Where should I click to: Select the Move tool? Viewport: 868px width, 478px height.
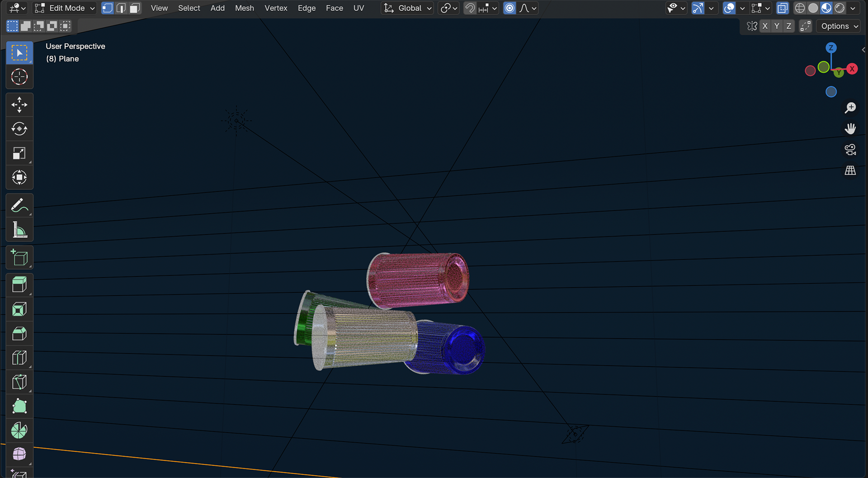(19, 105)
